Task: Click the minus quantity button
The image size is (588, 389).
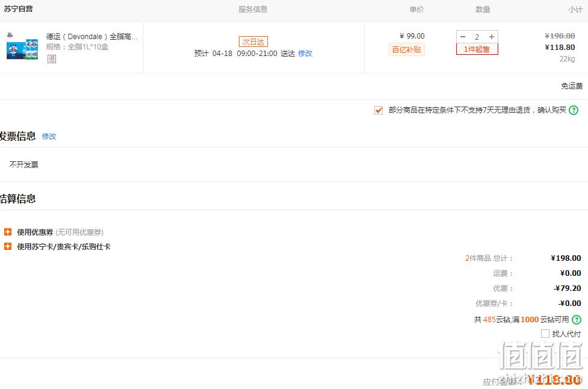Action: 463,37
